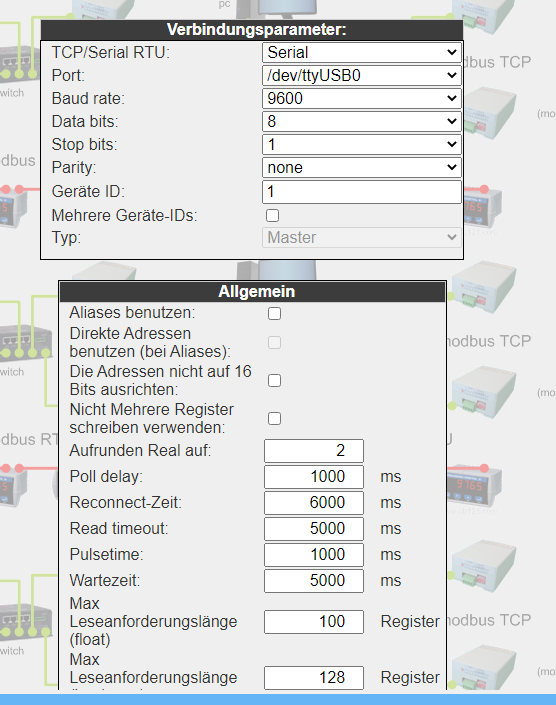The height and width of the screenshot is (705, 556).
Task: Click the Stop bits label
Action: [85, 145]
